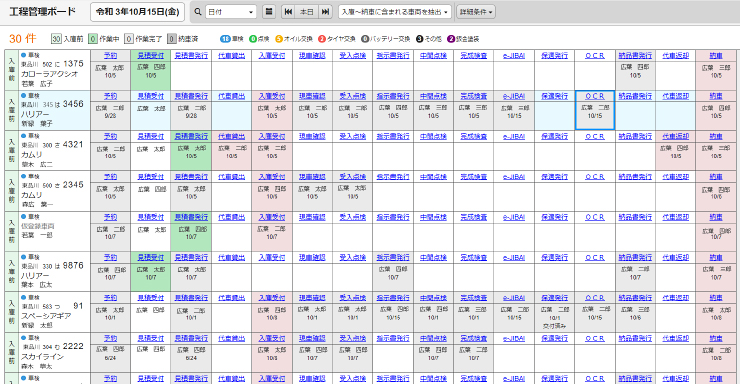The width and height of the screenshot is (740, 386).
Task: Open 入庫〜納車に含まれる車両を抽出 dropdown
Action: click(395, 12)
